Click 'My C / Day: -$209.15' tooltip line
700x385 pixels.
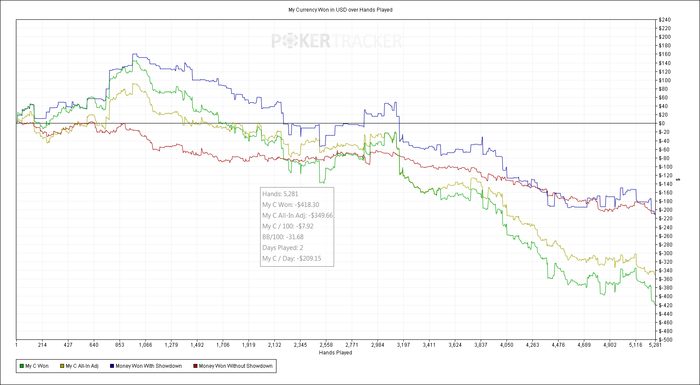click(291, 258)
